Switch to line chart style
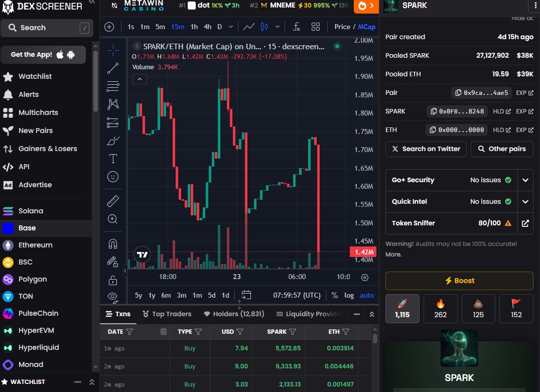This screenshot has width=540, height=392. point(248,27)
